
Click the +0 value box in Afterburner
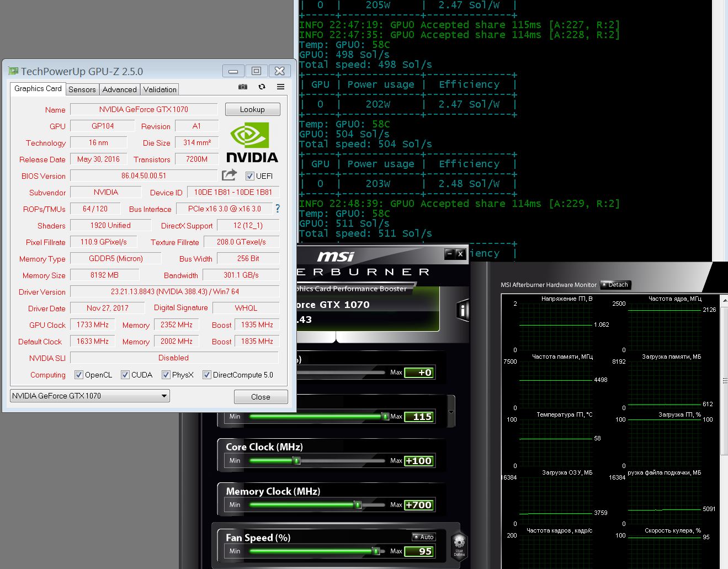tap(419, 373)
